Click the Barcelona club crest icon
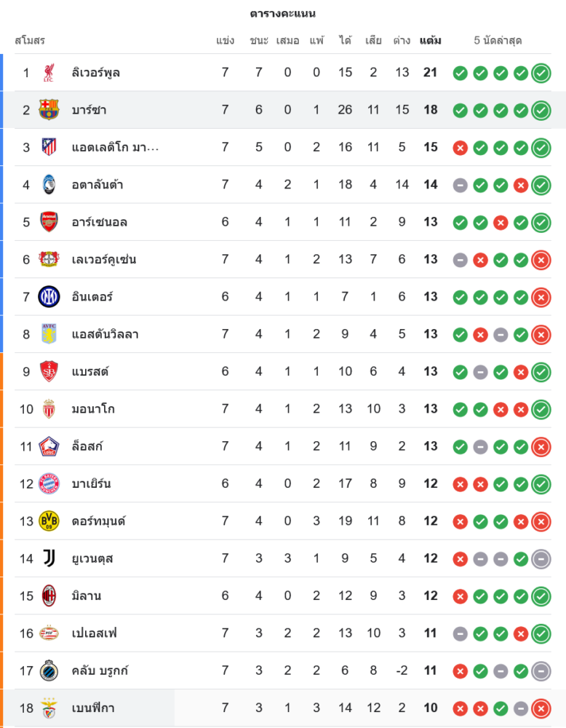 click(x=49, y=110)
